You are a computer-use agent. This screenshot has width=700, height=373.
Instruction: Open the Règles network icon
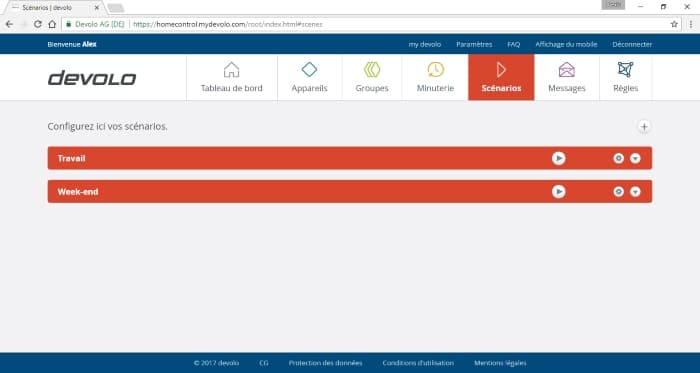(x=625, y=70)
